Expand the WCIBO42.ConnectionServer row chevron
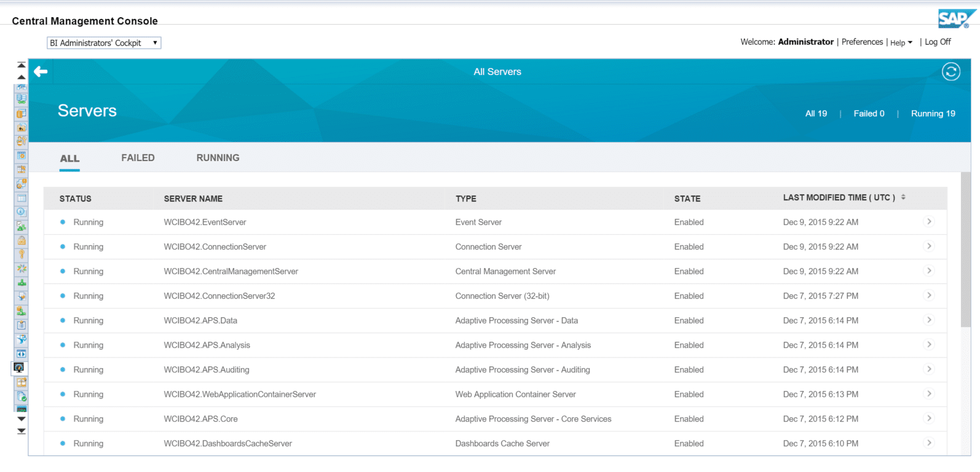Image resolution: width=980 pixels, height=472 pixels. [x=929, y=246]
